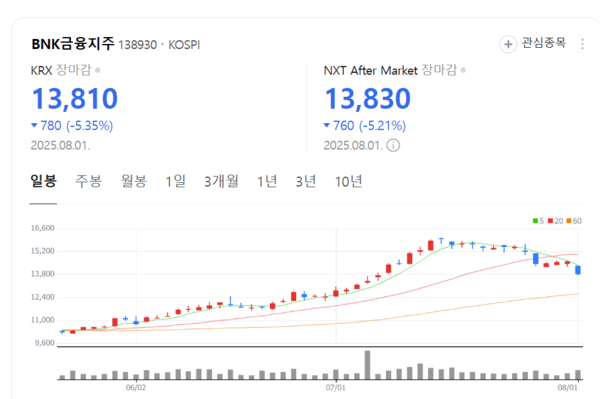
Task: Click the KRX change 780 (-5.35%)
Action: point(72,125)
